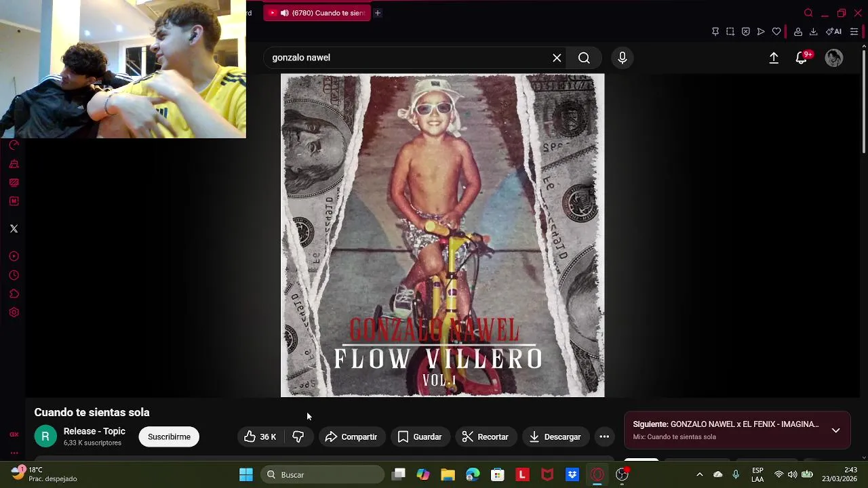Open the browser downloads icon
The width and height of the screenshot is (868, 488).
point(813,31)
